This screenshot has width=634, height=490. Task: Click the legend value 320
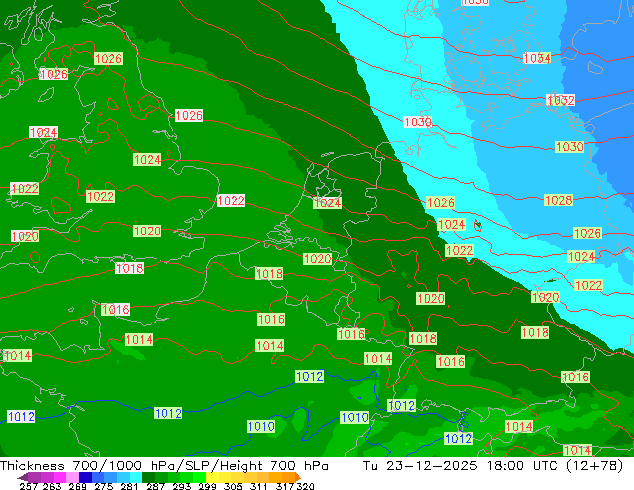[305, 486]
